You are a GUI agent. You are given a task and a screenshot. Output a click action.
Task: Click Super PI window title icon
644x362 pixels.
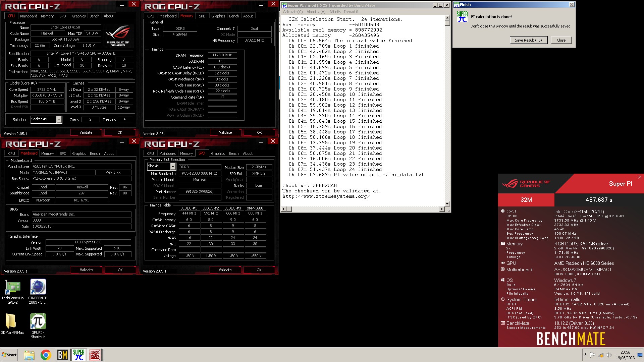(284, 5)
